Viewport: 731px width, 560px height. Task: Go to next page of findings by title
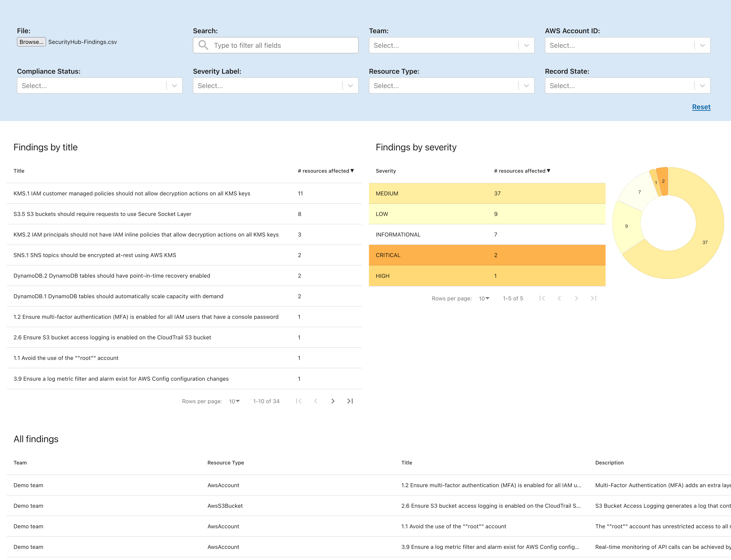pyautogui.click(x=332, y=401)
